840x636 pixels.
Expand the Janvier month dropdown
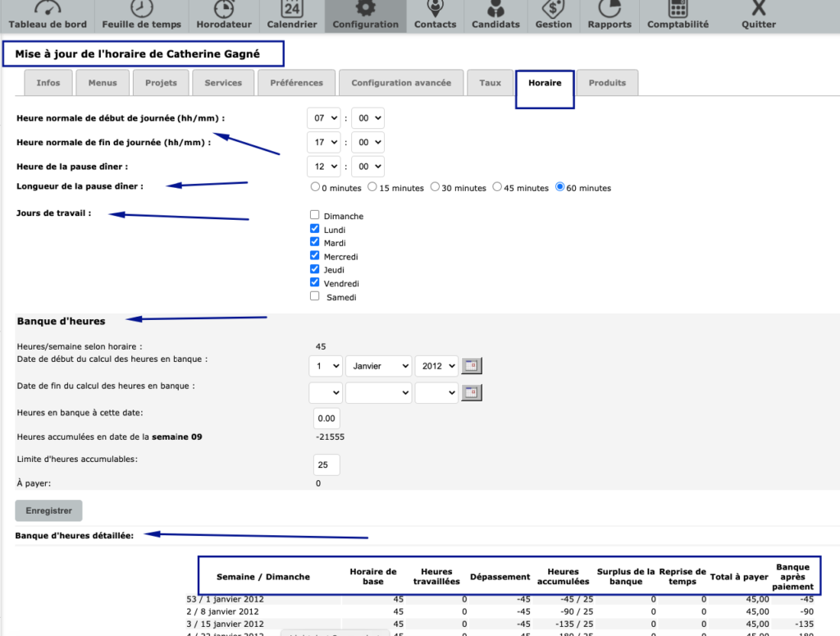[378, 366]
